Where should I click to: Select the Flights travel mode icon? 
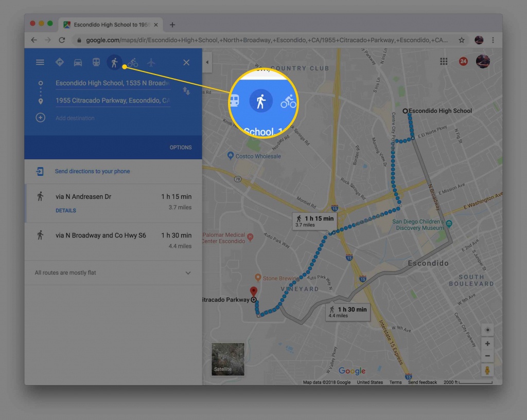(x=151, y=62)
